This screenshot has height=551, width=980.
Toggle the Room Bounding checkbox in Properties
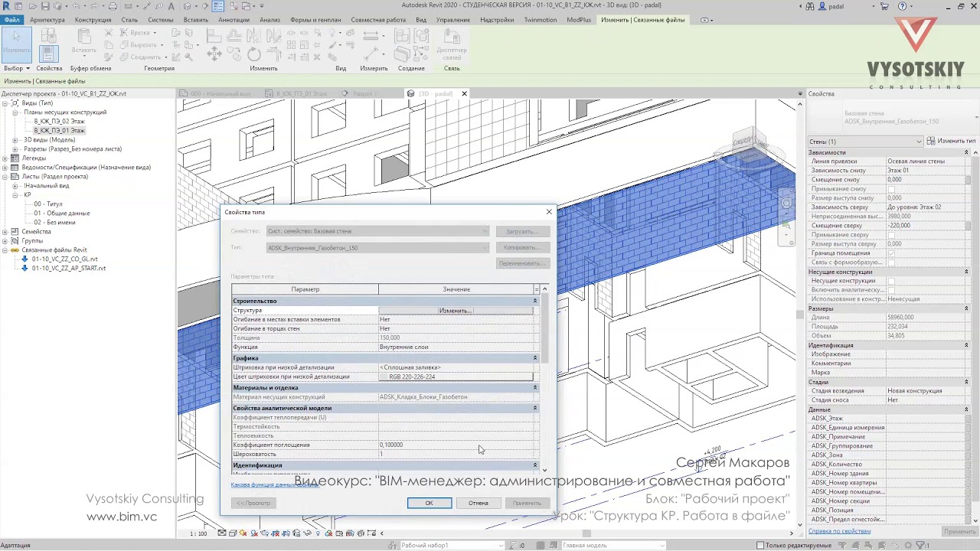click(891, 253)
